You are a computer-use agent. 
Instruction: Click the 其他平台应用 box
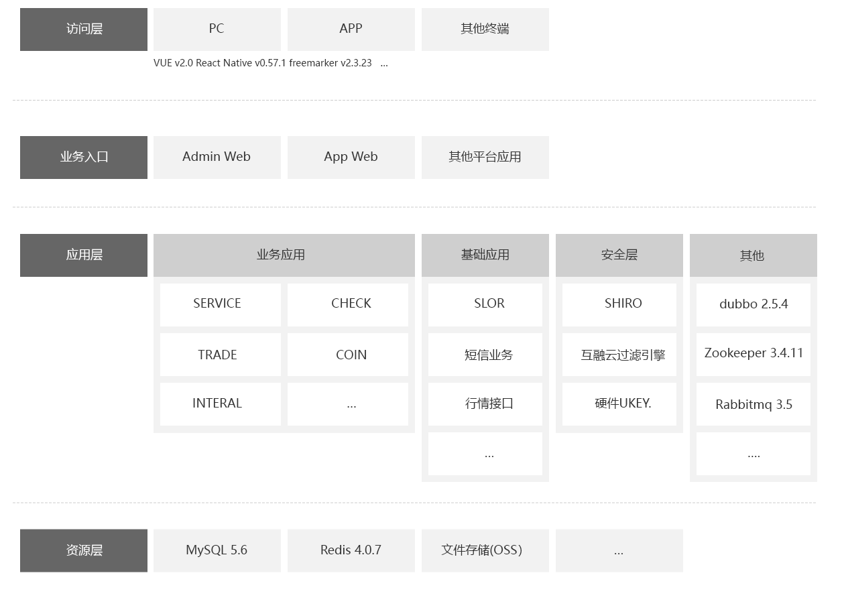click(485, 157)
